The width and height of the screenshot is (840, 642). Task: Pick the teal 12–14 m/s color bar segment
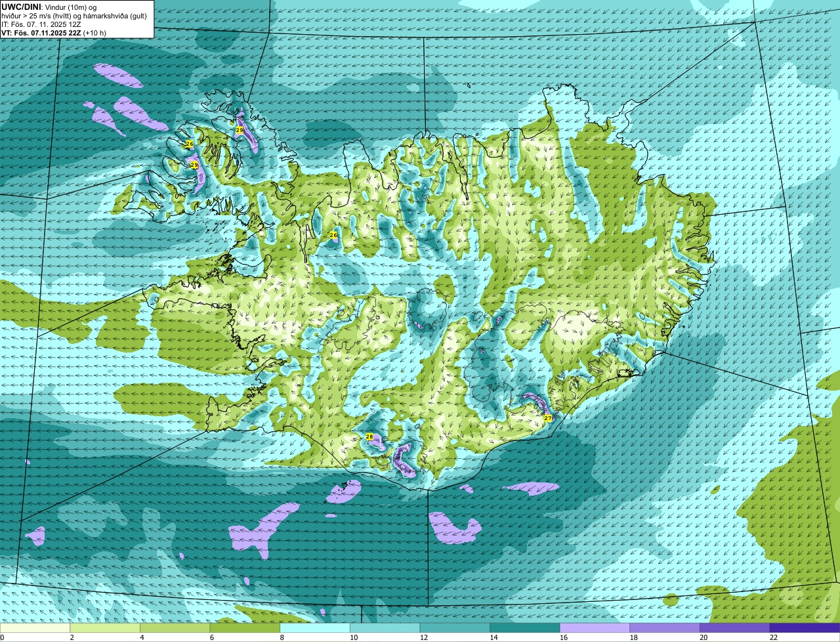(x=455, y=628)
